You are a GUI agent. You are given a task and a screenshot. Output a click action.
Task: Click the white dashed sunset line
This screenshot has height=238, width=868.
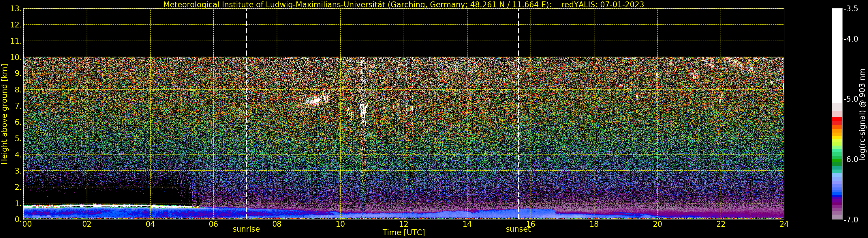518,114
